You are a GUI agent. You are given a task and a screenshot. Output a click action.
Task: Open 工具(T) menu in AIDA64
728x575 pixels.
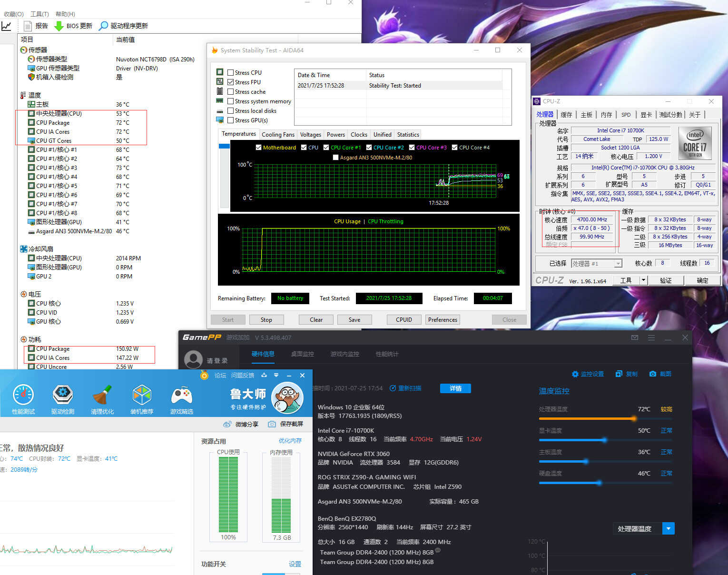pyautogui.click(x=39, y=14)
